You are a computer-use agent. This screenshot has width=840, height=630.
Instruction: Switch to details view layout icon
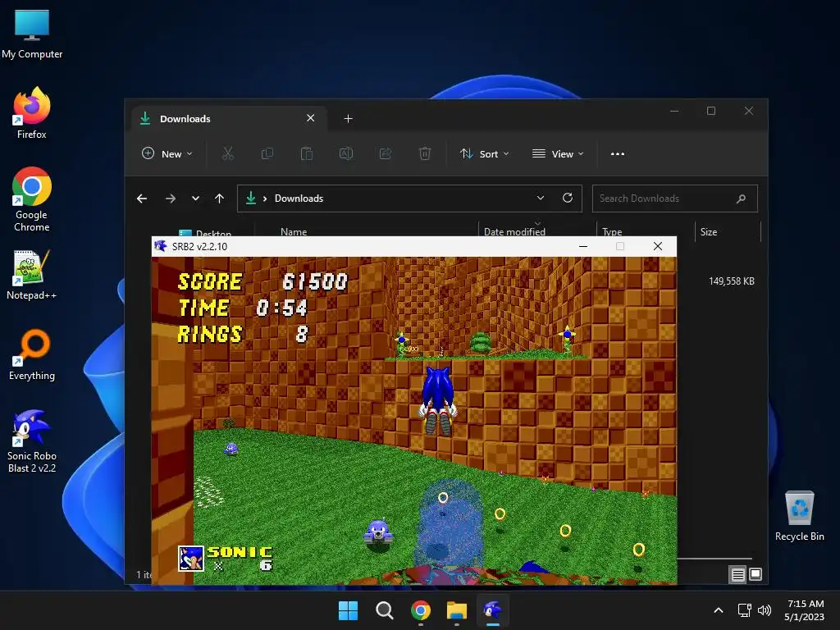pyautogui.click(x=737, y=575)
